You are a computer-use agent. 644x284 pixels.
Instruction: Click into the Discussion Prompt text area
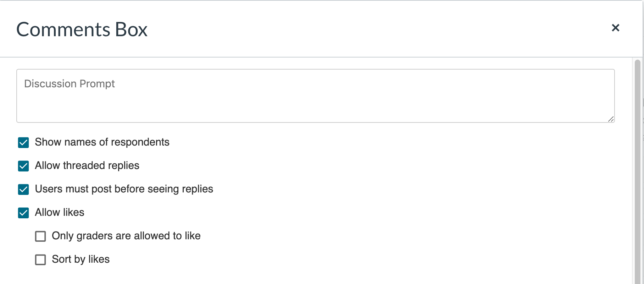315,96
